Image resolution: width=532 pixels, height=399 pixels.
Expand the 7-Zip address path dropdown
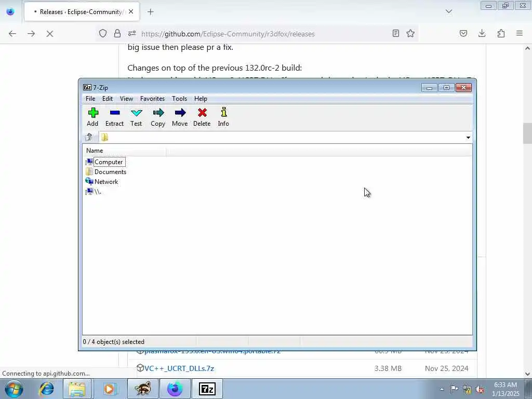click(x=468, y=137)
